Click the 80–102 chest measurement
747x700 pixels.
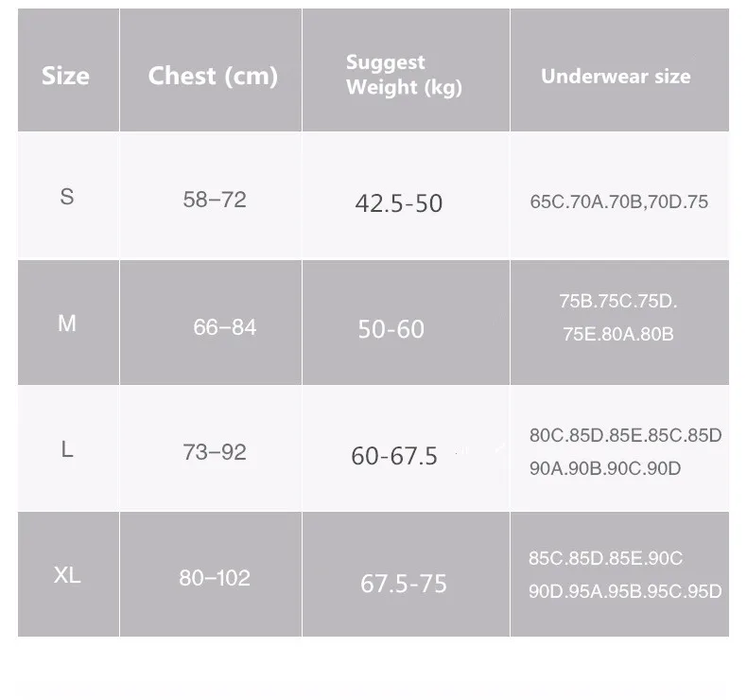pyautogui.click(x=215, y=578)
